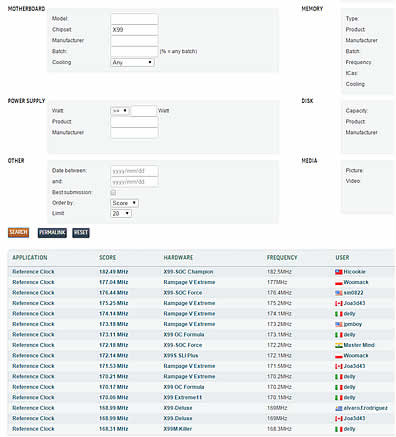Screen dimensions: 396x437
Task: Expand the Order by Score dropdown
Action: (x=124, y=203)
